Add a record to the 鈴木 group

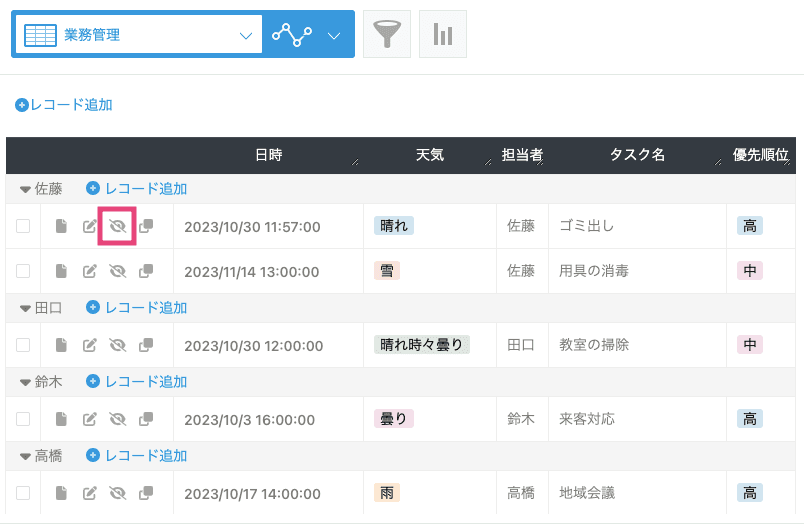(136, 381)
